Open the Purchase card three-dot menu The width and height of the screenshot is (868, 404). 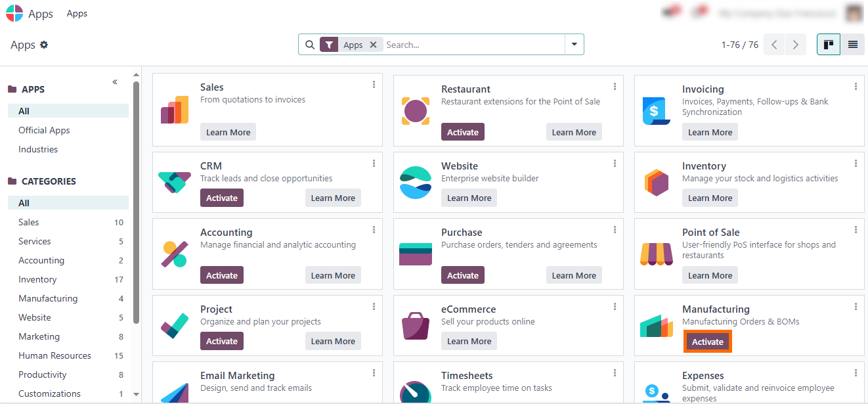(x=615, y=230)
